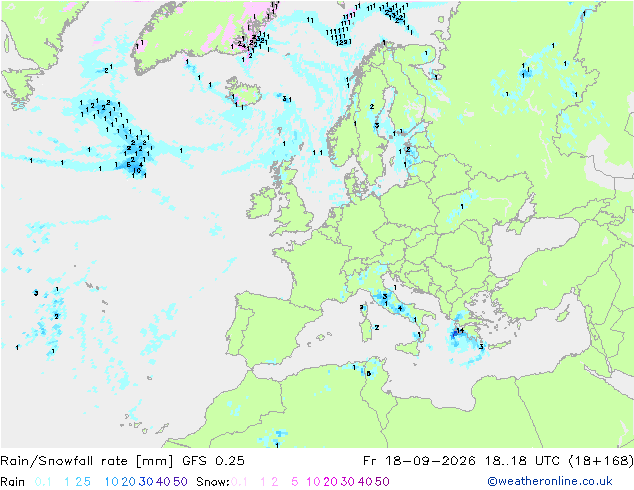Click the Black Sea on the map
Image resolution: width=634 pixels, height=490 pixels.
pyautogui.click(x=532, y=243)
